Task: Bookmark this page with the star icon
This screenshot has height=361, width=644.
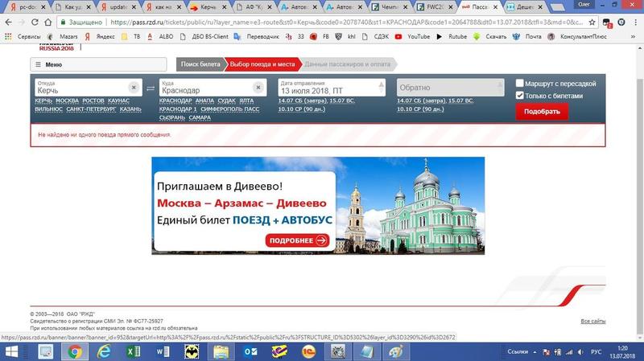Action: click(592, 23)
